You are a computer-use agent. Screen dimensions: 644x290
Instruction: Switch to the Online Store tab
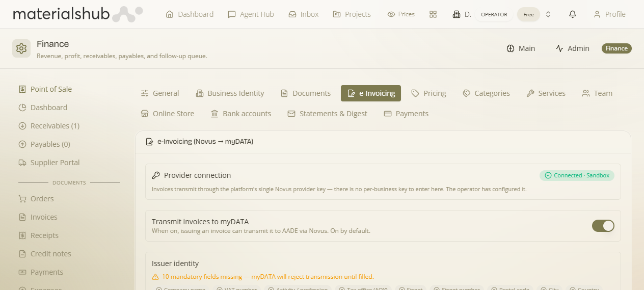click(x=168, y=114)
